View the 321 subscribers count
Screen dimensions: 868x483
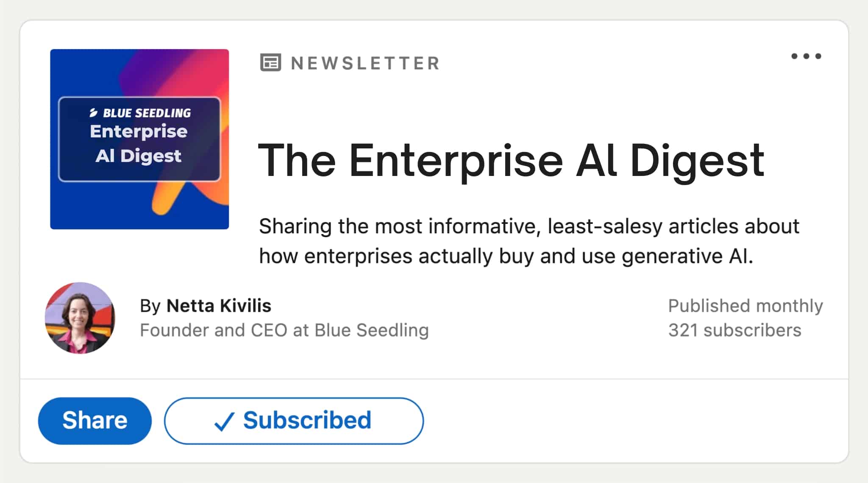pos(735,330)
